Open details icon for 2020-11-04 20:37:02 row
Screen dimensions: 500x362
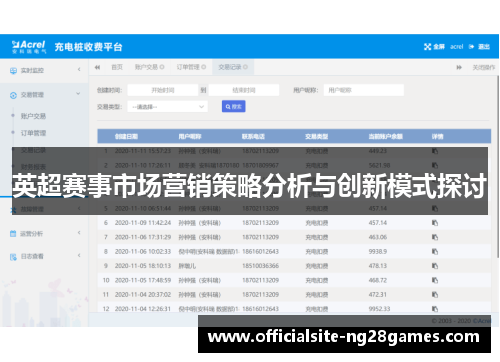coord(435,294)
